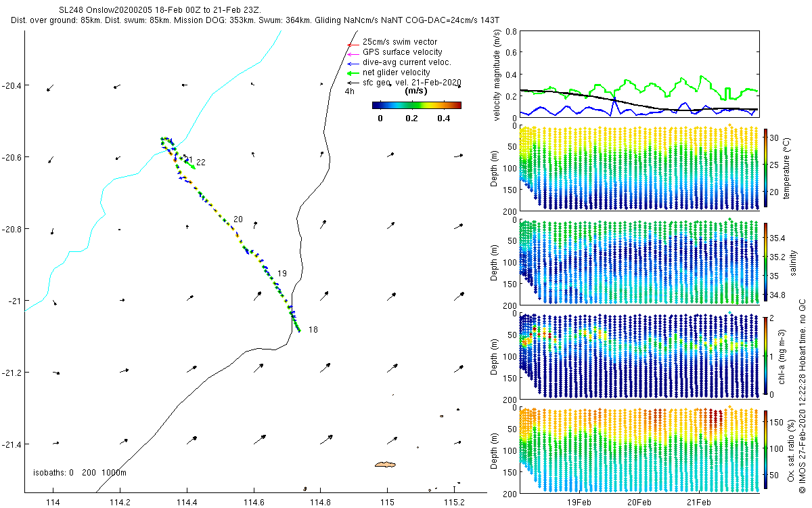Click the "dive-avg current veloc." legend text
Image resolution: width=812 pixels, height=508 pixels.
pos(407,62)
